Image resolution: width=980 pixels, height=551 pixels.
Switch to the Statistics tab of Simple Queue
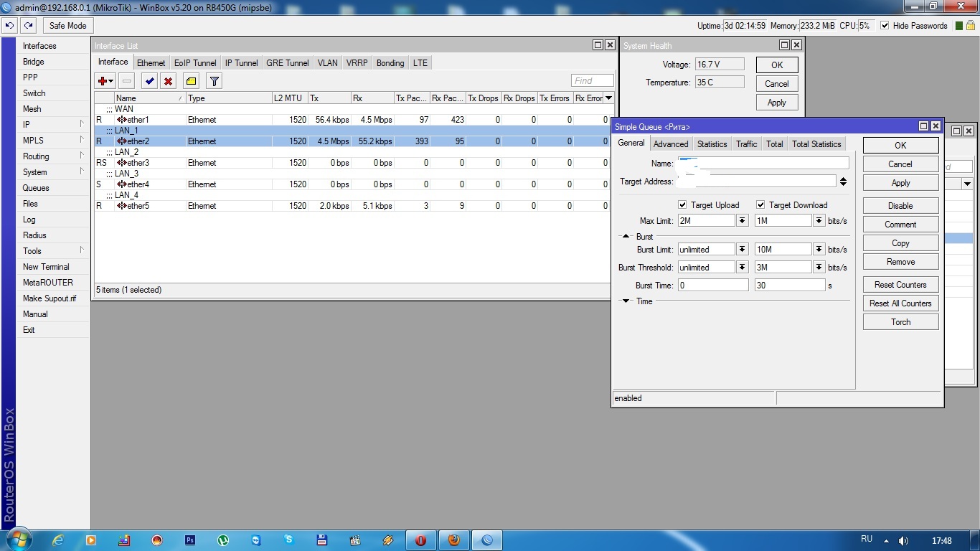(712, 143)
